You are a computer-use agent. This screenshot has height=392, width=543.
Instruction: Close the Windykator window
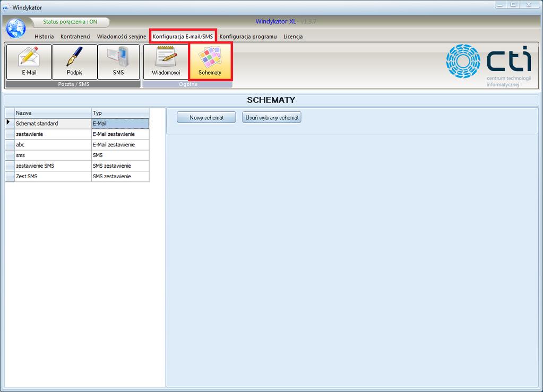click(x=530, y=5)
